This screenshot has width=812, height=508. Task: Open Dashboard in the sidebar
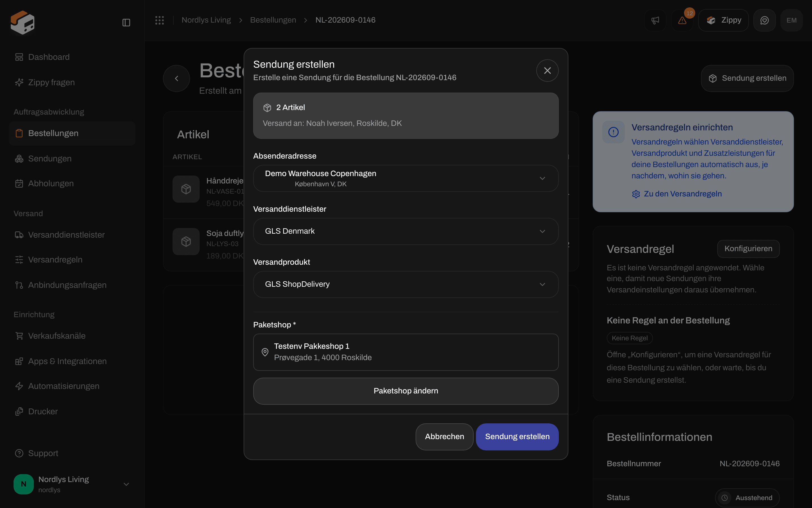pos(72,57)
